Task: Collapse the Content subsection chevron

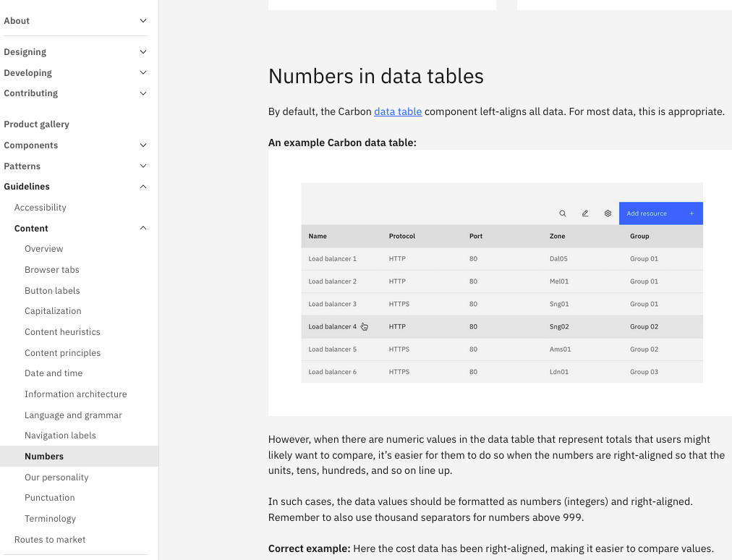Action: pyautogui.click(x=143, y=228)
